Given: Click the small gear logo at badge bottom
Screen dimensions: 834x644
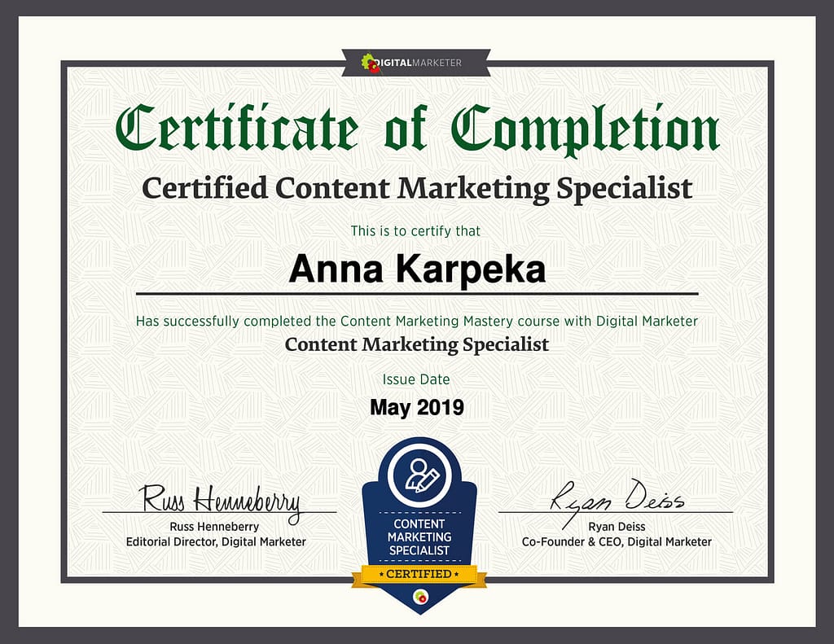Looking at the screenshot, I should [x=419, y=598].
